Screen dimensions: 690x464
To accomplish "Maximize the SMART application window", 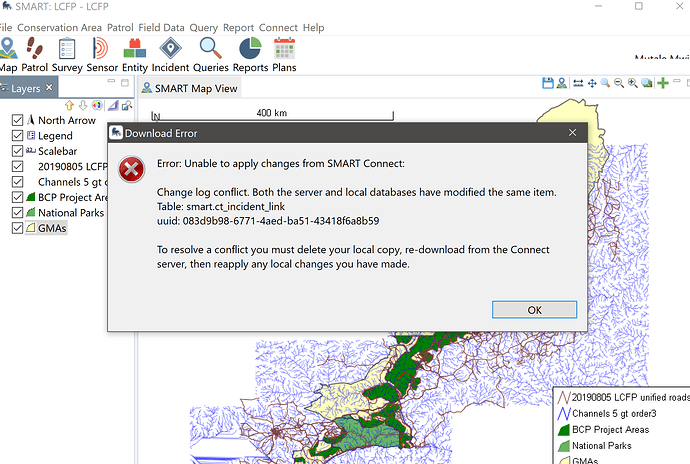I will (639, 6).
